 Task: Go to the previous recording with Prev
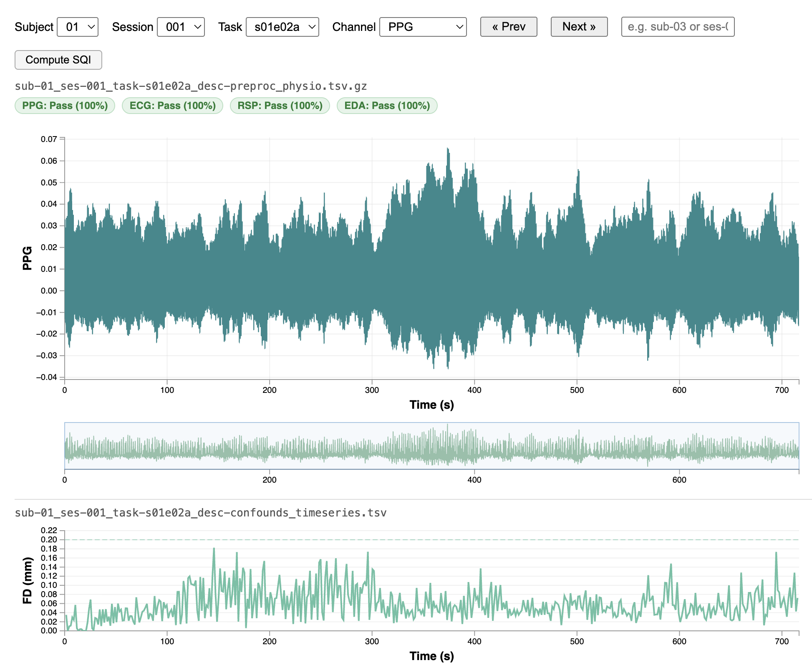tap(508, 27)
